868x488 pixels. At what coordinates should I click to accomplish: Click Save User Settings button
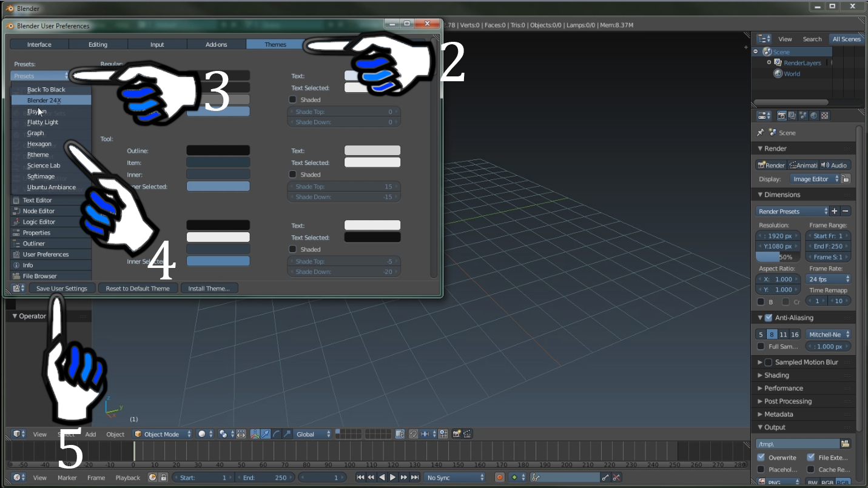pos(62,289)
